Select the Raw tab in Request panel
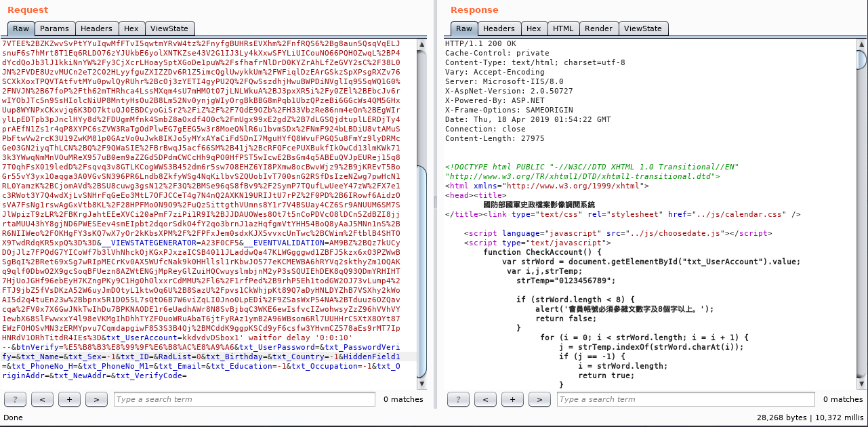The image size is (868, 427). [21, 28]
